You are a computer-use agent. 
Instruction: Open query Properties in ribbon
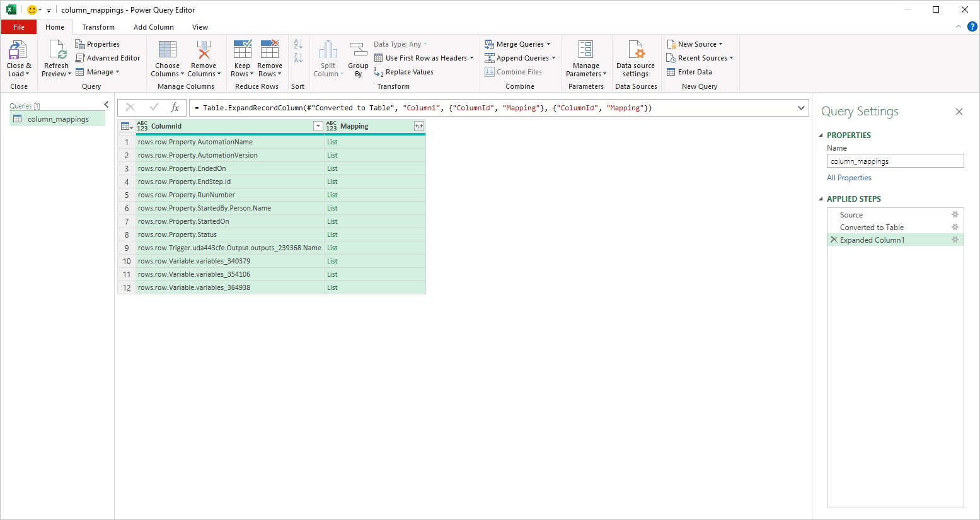tap(98, 44)
